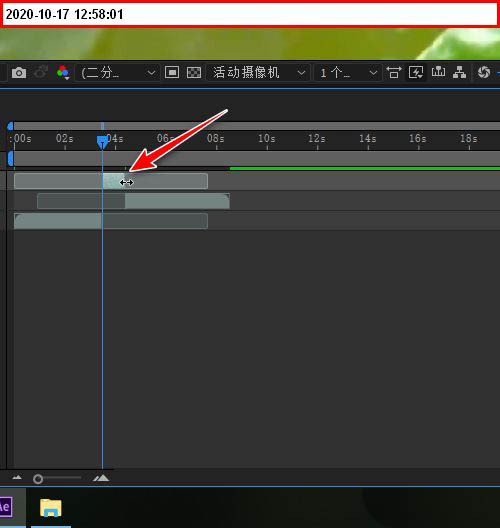Expand the 1个 view layout dropdown
This screenshot has width=500, height=528.
348,72
